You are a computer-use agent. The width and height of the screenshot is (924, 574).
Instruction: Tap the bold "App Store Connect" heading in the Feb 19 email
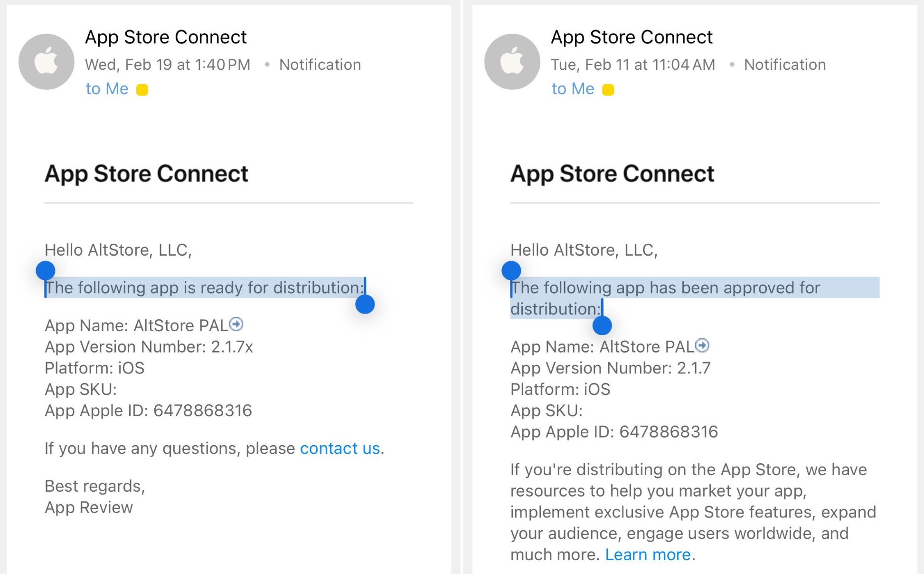[x=146, y=174]
